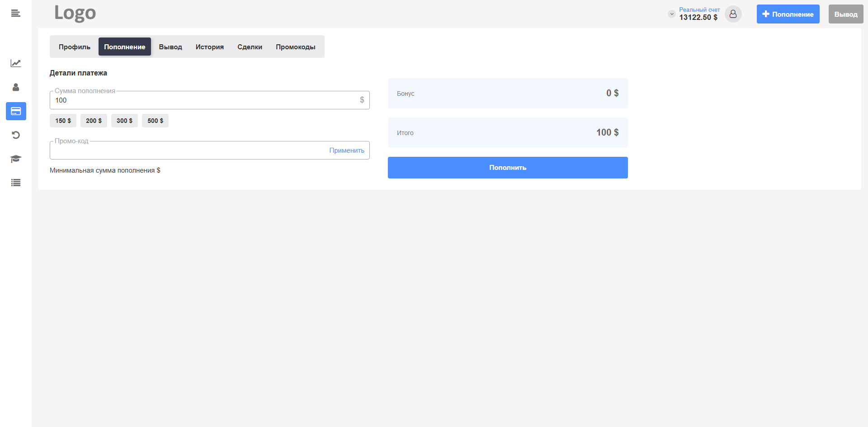Click the Применить promo code link

346,150
